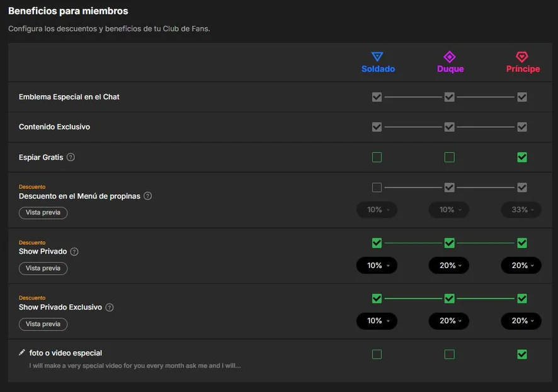Screen dimensions: 558x392
Task: Click help icon beside Show Privado Exclusivo
Action: point(110,308)
